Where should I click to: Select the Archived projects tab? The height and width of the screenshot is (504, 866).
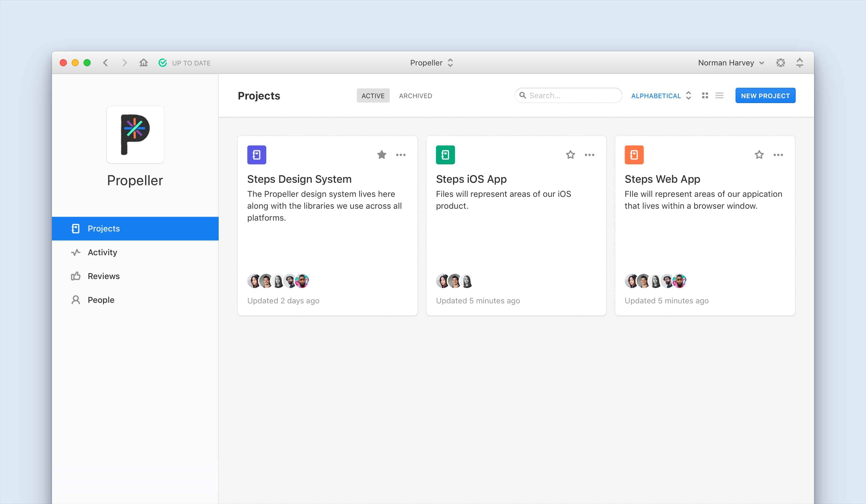415,95
